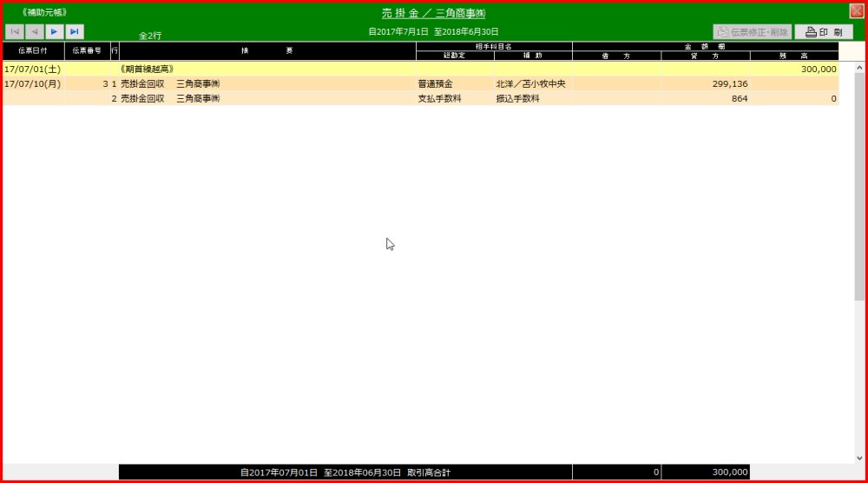Image resolution: width=868 pixels, height=483 pixels.
Task: Click the scrollbar down arrow
Action: 859,457
